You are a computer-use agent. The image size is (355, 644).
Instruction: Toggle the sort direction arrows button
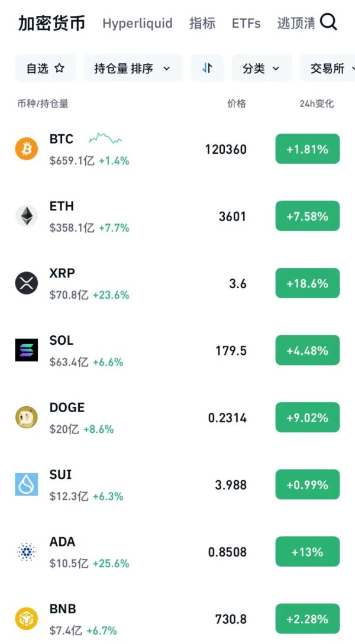[207, 69]
